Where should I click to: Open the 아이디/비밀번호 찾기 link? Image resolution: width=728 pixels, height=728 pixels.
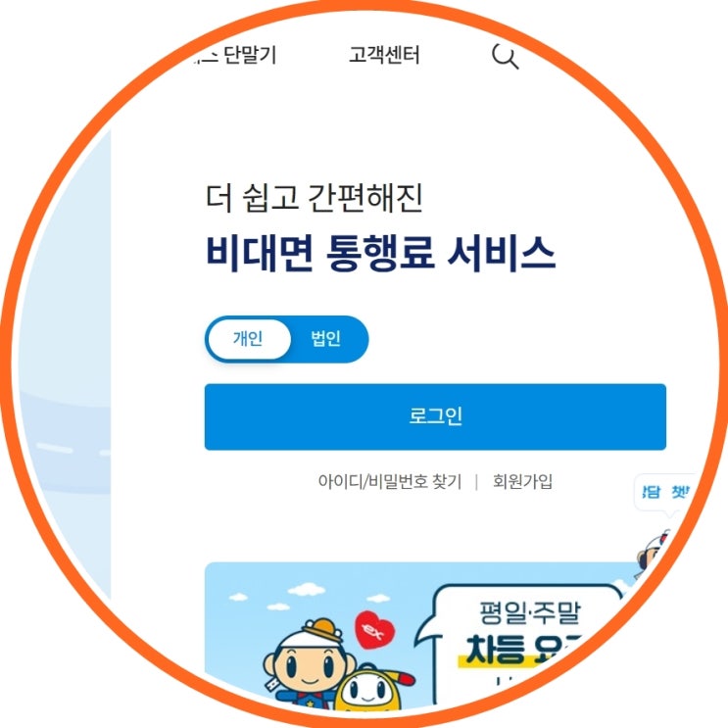(390, 481)
